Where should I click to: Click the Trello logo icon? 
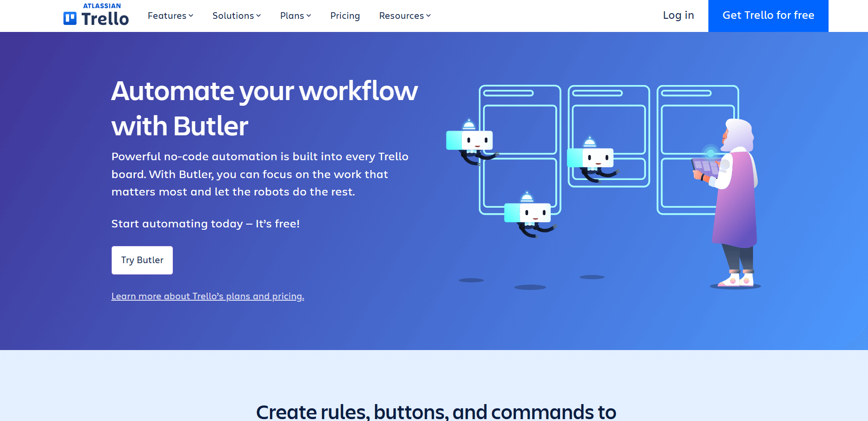point(70,18)
